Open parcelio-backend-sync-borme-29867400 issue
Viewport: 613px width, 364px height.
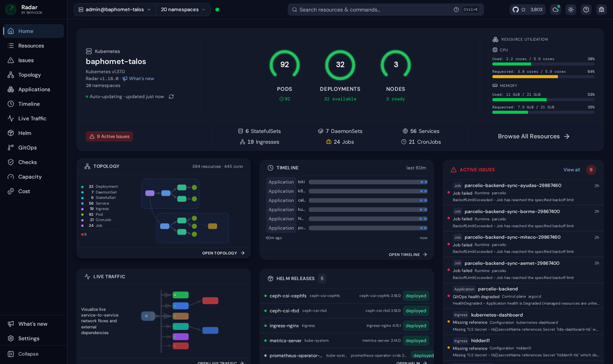click(x=523, y=219)
